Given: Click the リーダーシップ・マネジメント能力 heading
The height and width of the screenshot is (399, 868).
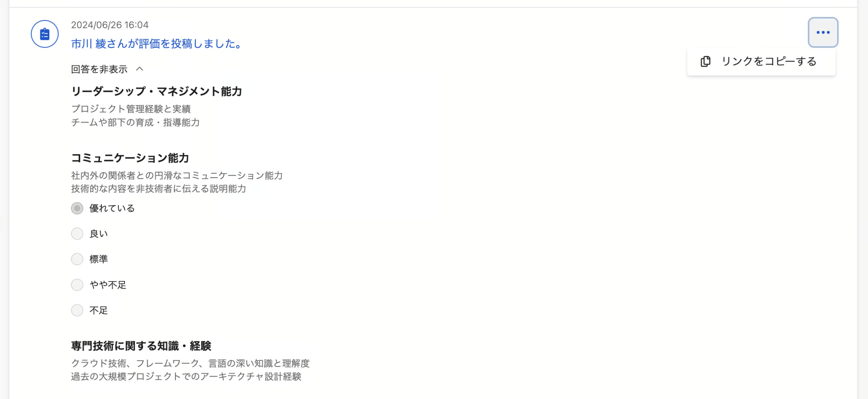Looking at the screenshot, I should (x=156, y=91).
